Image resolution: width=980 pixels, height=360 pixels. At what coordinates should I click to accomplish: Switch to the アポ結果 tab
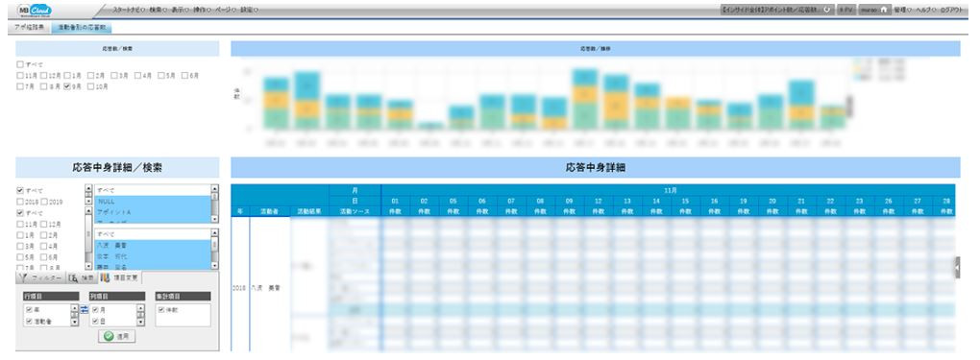click(30, 28)
